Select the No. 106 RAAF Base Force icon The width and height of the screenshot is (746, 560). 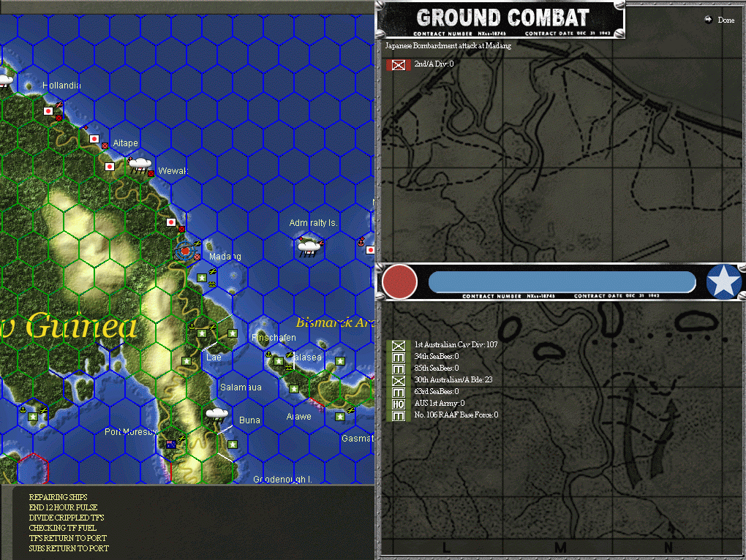tap(398, 416)
